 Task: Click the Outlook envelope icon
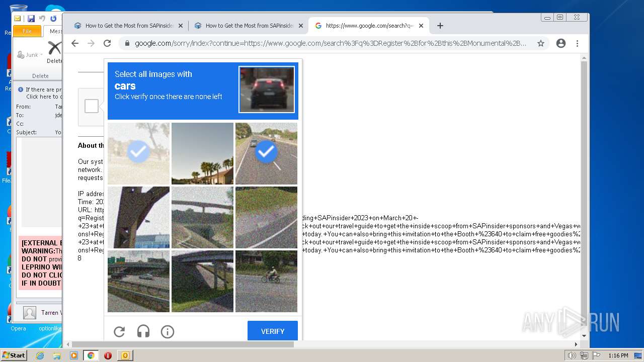point(18,19)
